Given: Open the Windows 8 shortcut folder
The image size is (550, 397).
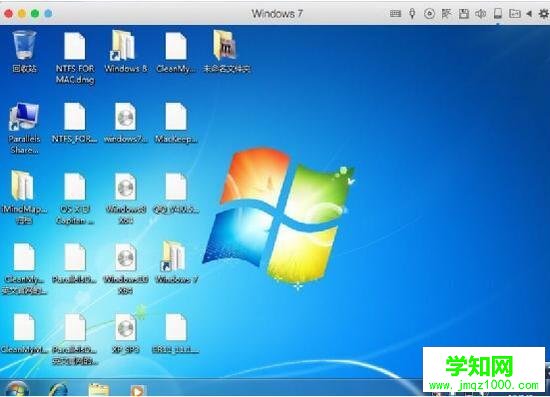Looking at the screenshot, I should pos(126,51).
